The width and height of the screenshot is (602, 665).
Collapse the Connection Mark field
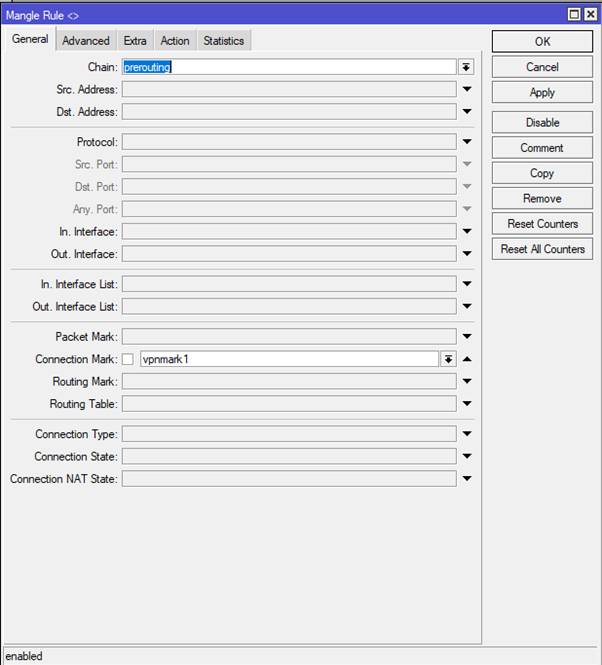click(467, 359)
